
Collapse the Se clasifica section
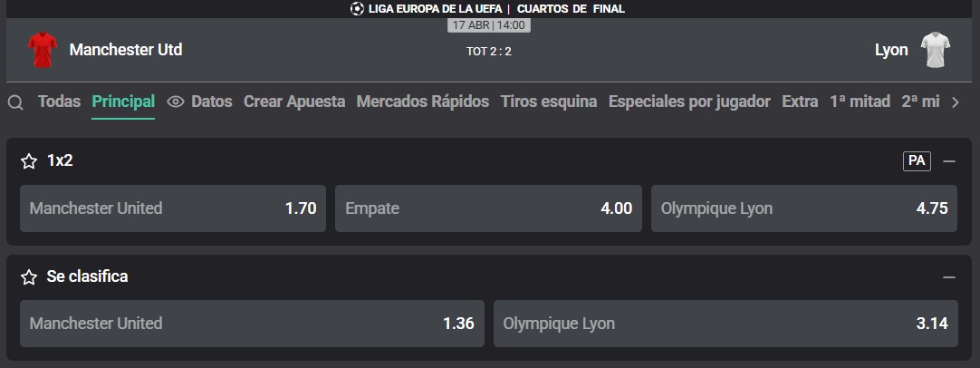click(x=949, y=277)
